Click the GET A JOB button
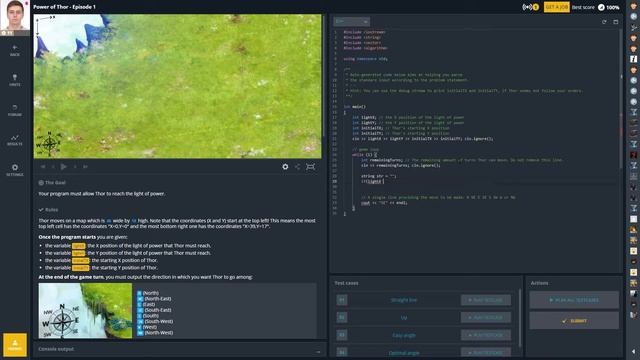The height and width of the screenshot is (360, 640). [x=556, y=7]
